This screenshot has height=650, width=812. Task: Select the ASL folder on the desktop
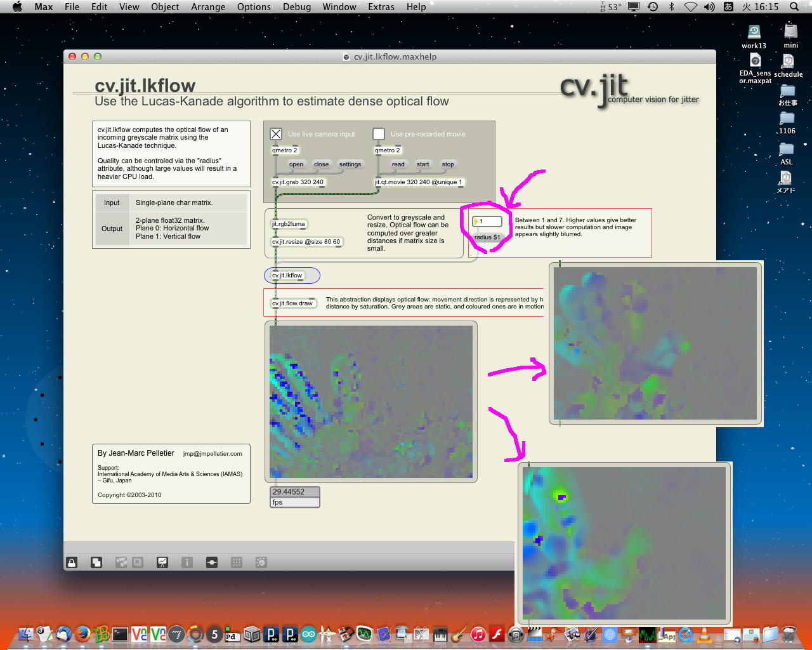tap(787, 149)
